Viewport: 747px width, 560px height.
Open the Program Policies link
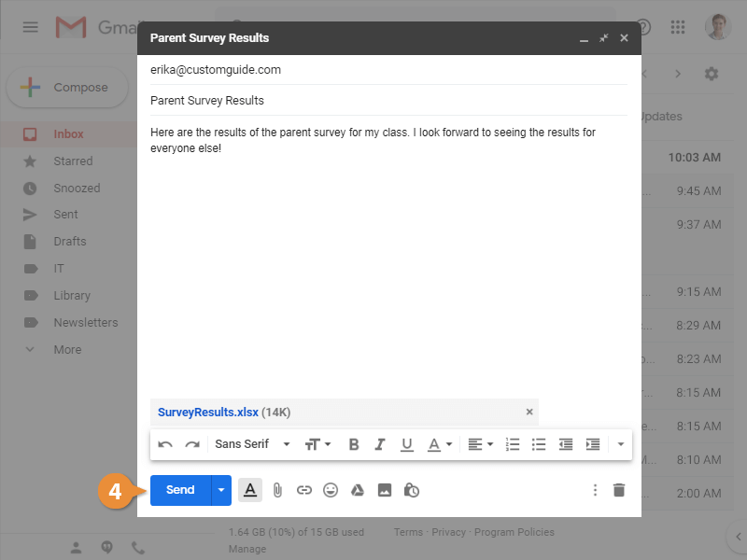[x=514, y=531]
